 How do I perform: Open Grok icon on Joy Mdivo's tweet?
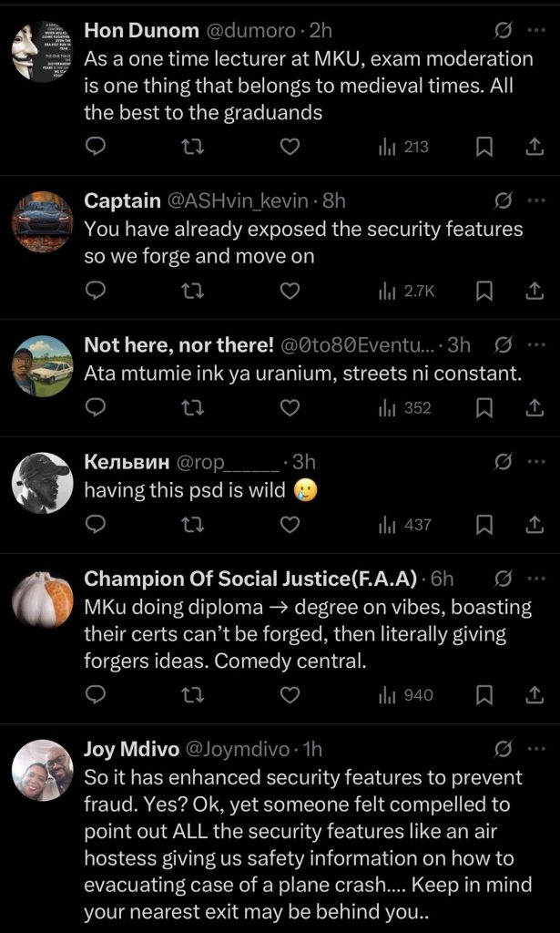(x=502, y=749)
